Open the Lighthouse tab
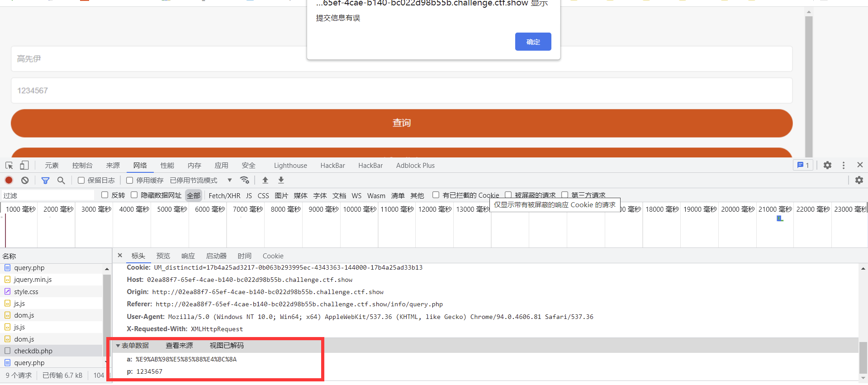 point(290,166)
